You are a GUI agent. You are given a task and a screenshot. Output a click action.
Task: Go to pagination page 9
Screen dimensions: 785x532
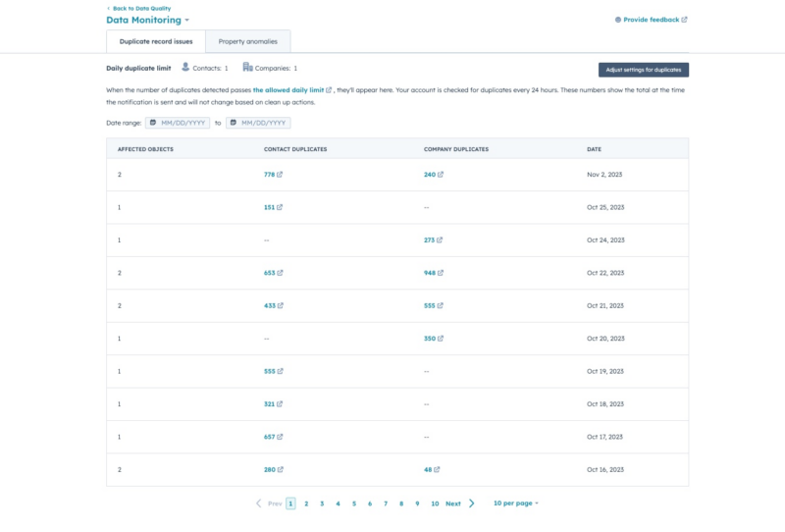click(417, 504)
